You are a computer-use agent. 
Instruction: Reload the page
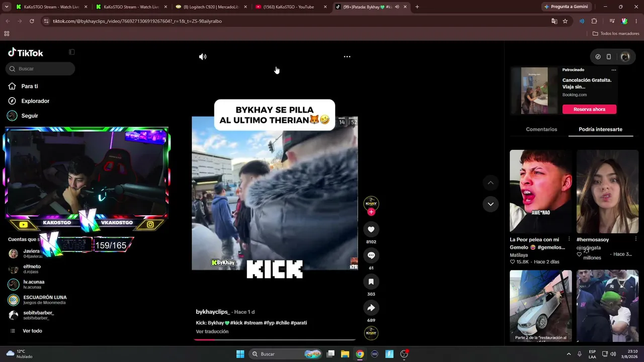coord(32,21)
